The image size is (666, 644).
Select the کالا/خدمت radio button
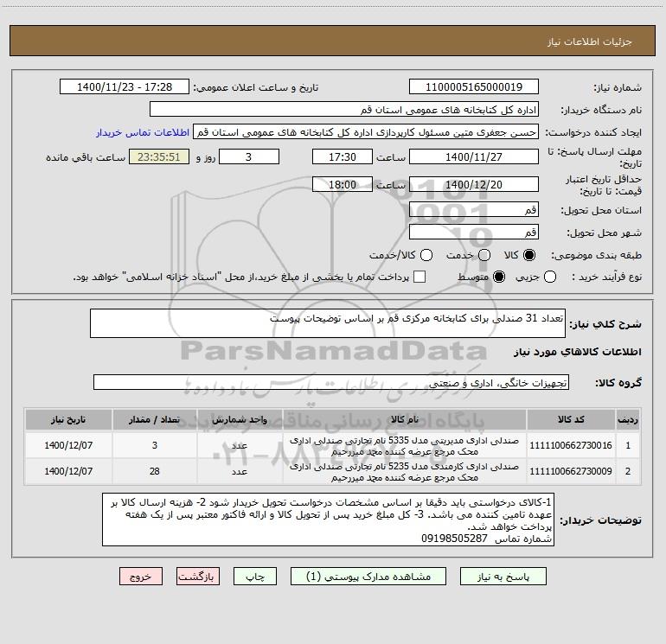[x=426, y=255]
